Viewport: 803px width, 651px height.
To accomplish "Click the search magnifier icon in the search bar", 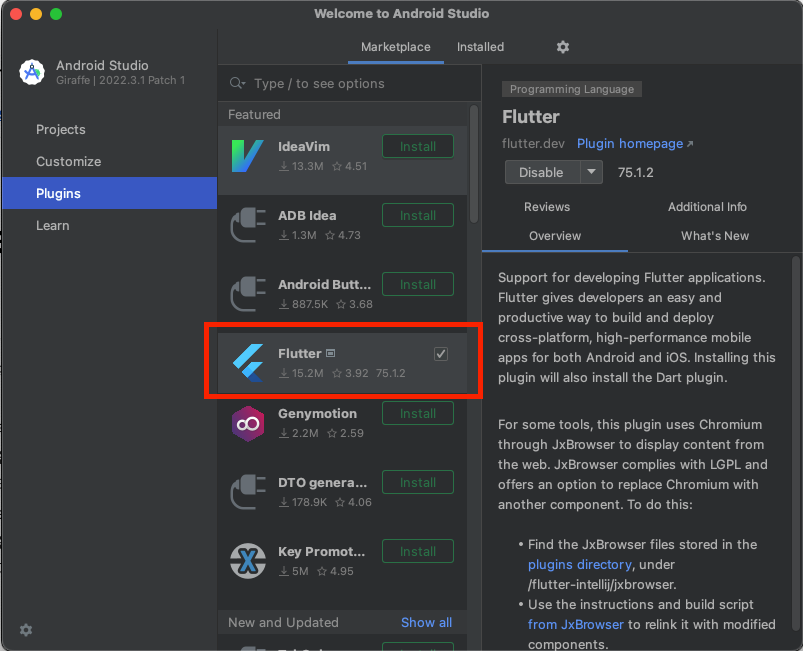I will point(238,83).
